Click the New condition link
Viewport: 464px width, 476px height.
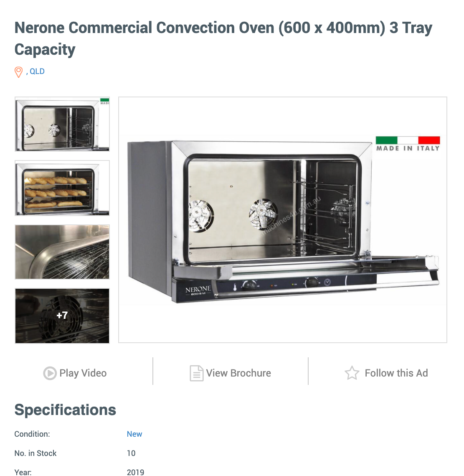click(x=134, y=434)
